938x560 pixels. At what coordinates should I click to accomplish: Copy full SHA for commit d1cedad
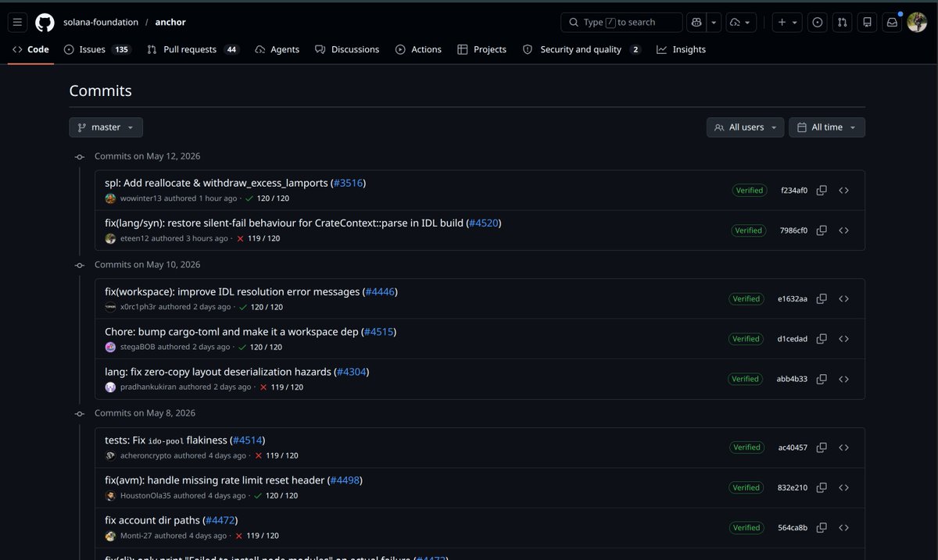click(x=822, y=339)
